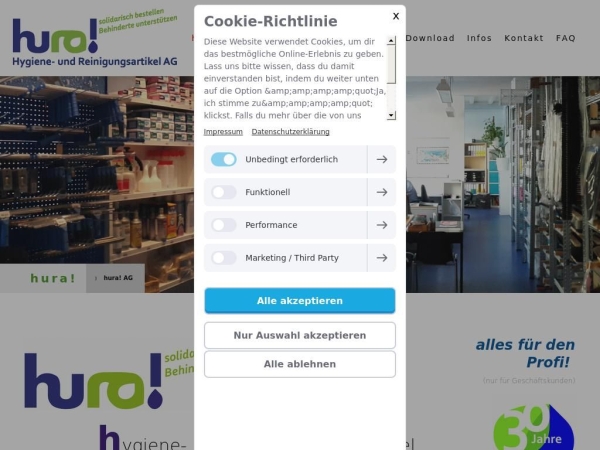Expand details arrow for Funktionell
The height and width of the screenshot is (450, 600).
tap(382, 192)
